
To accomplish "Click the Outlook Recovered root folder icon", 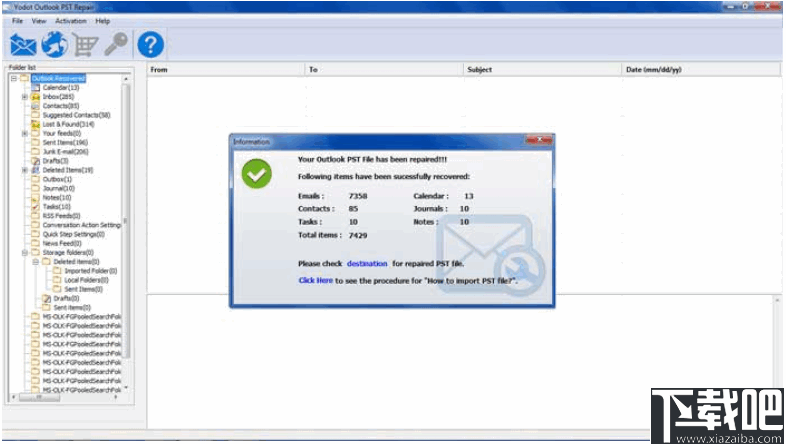I will pos(24,78).
